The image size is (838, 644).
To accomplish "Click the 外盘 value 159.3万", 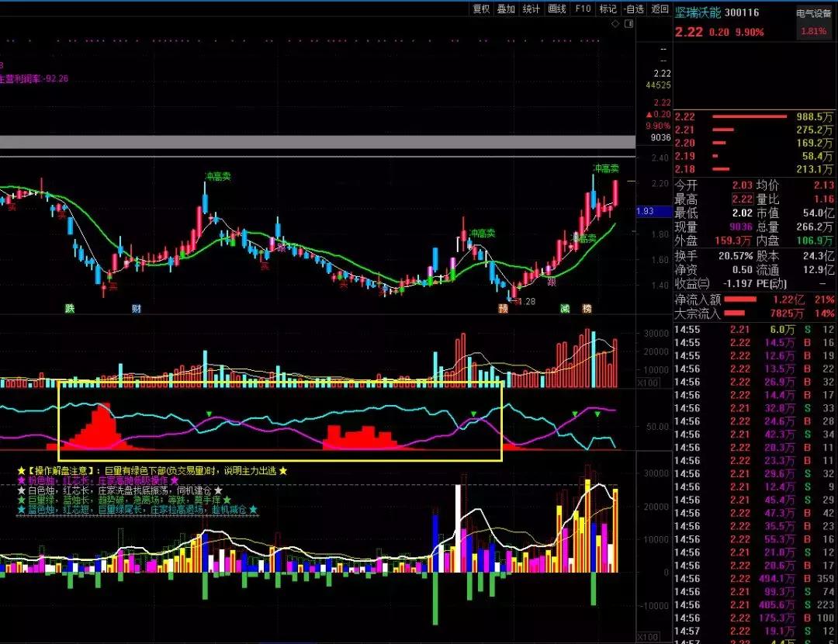I will click(732, 241).
